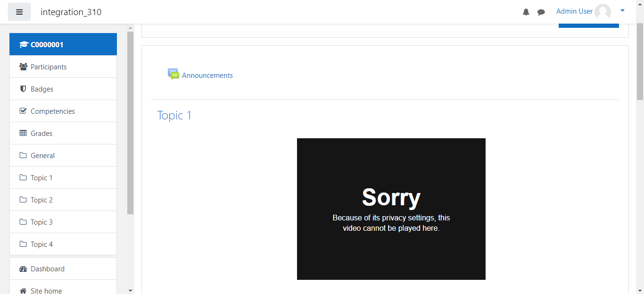Jump to Topic 4 in sidebar

click(63, 244)
